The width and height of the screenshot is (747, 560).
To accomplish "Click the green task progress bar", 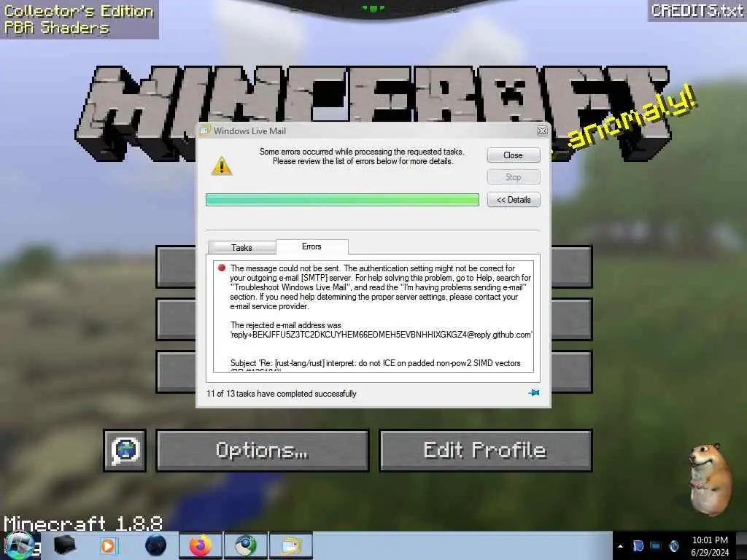I will (342, 200).
